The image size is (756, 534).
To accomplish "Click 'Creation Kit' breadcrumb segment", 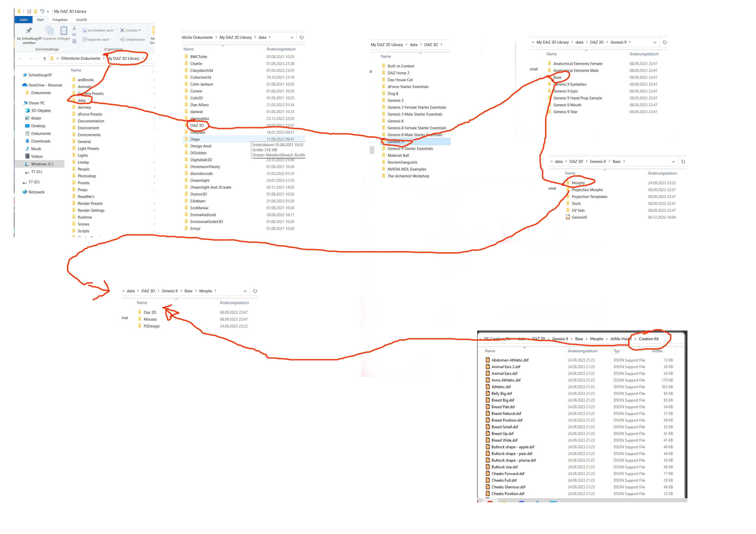I will click(648, 339).
